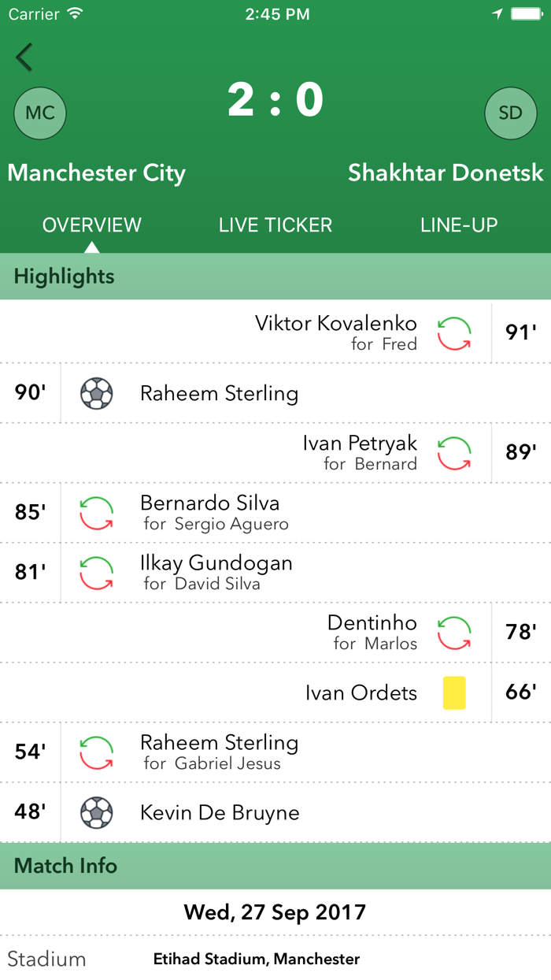Tap Etihad Stadium, Manchester text

click(257, 959)
